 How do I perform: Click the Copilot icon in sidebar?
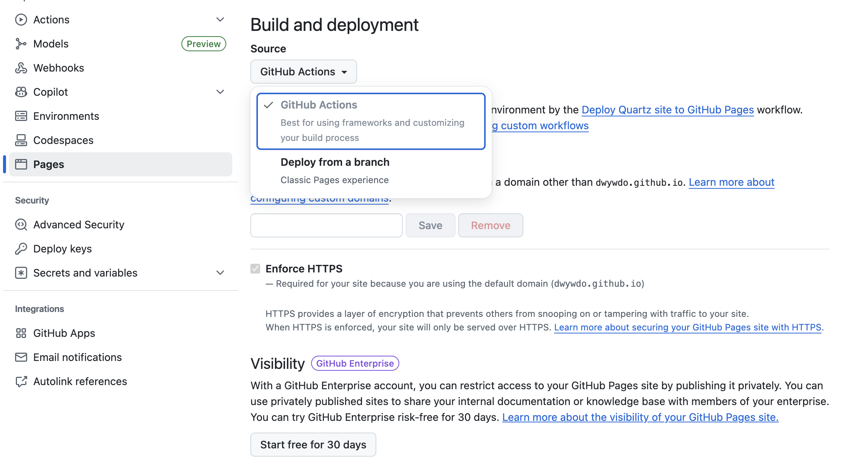[x=21, y=92]
